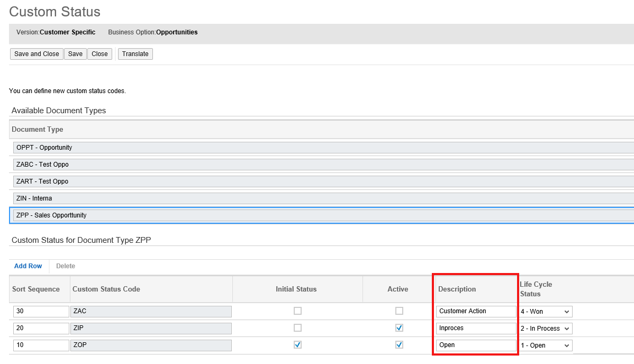Select ZABC - Test Oppo document type
The width and height of the screenshot is (634, 364).
pyautogui.click(x=323, y=165)
